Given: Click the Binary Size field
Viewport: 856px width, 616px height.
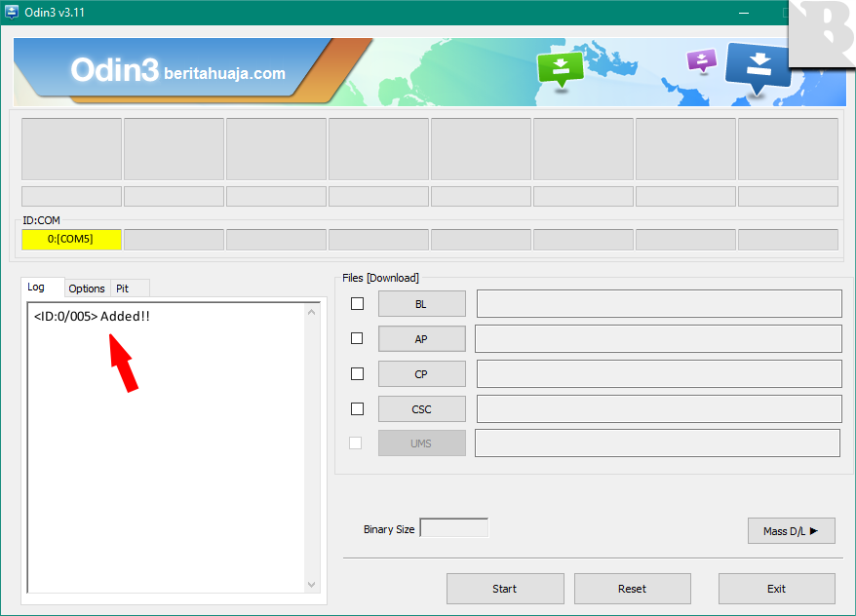Looking at the screenshot, I should tap(453, 528).
